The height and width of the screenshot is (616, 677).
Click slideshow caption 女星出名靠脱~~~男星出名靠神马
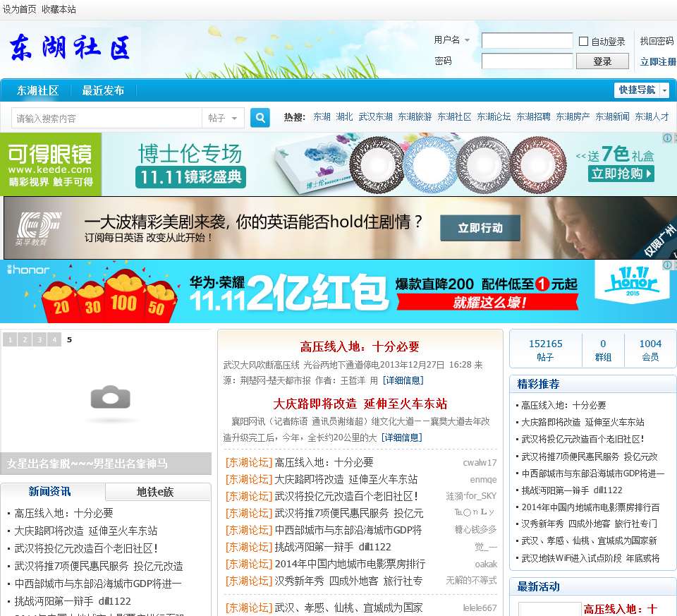[x=87, y=464]
